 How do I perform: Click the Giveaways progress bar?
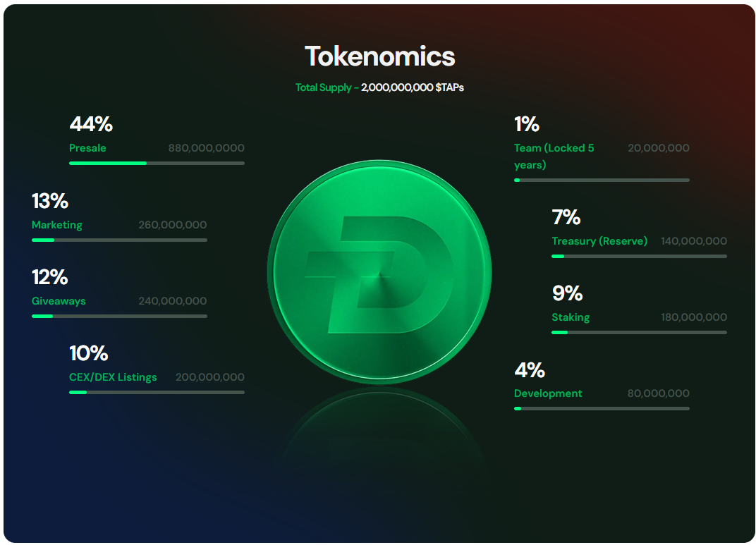pos(119,316)
